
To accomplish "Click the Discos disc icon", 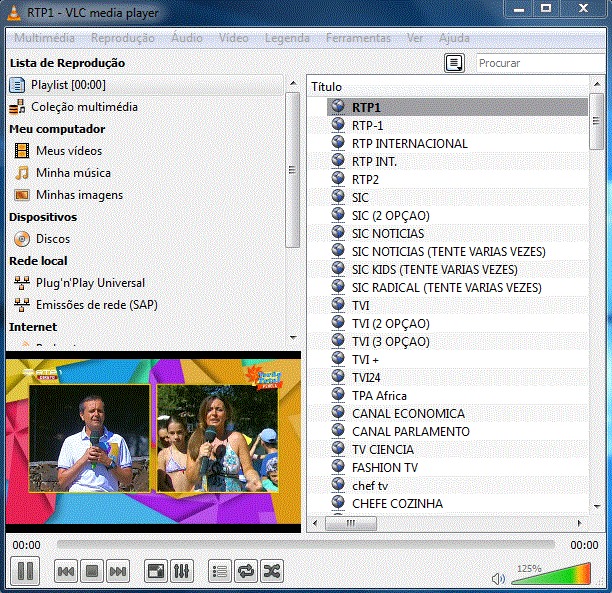I will click(x=22, y=239).
